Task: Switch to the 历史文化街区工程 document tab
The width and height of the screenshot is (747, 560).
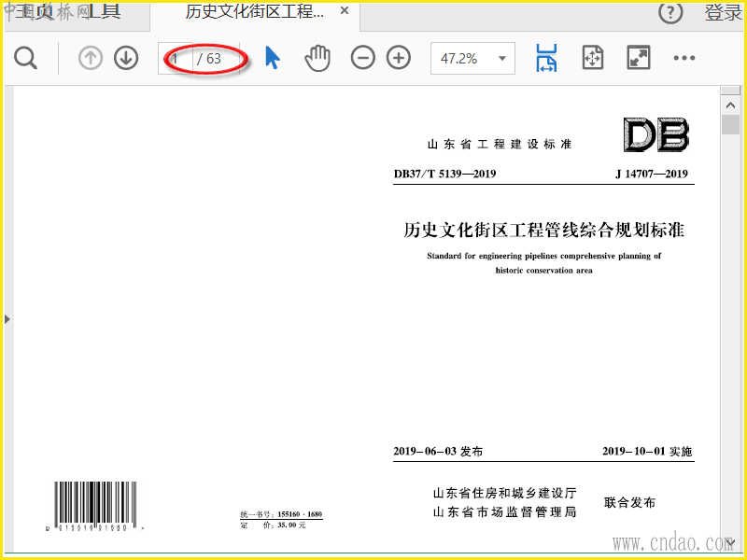Action: point(254,11)
